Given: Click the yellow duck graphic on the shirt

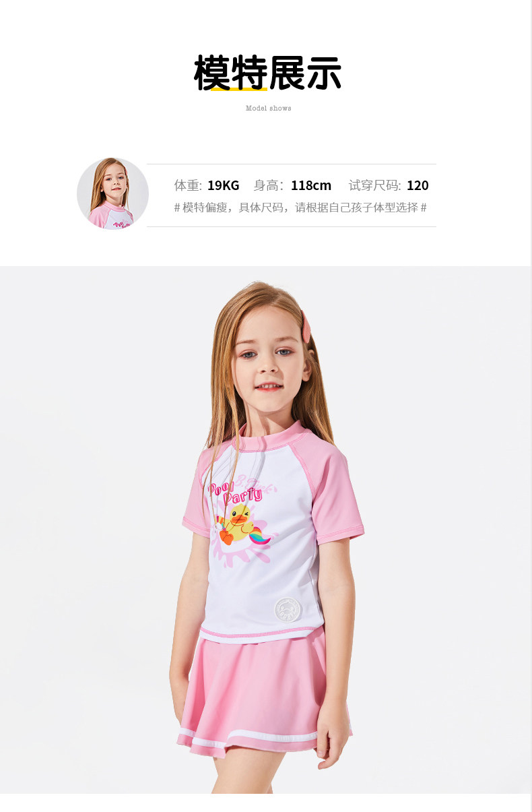Looking at the screenshot, I should pyautogui.click(x=236, y=524).
